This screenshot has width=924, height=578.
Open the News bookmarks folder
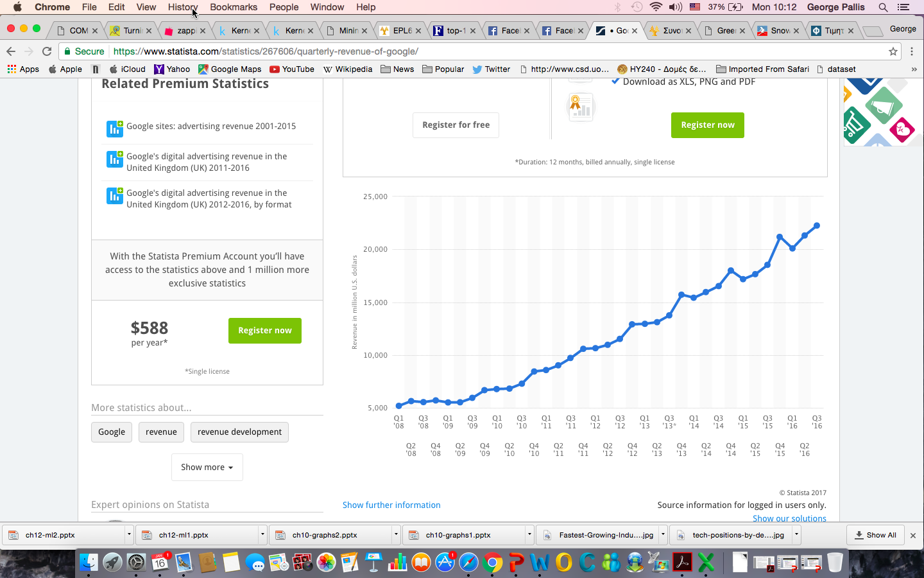pos(397,69)
